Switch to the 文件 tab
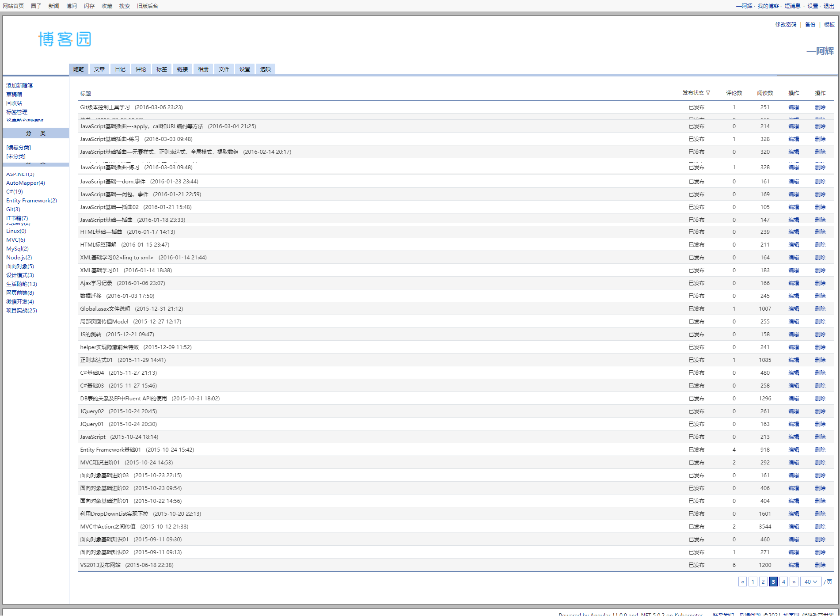Screen dimensions: 840x616 tap(224, 69)
